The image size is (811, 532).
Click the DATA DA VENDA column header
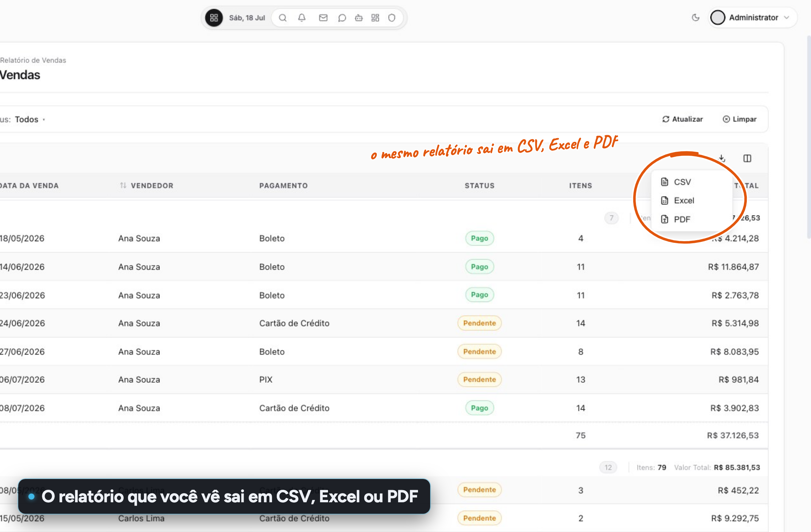tap(29, 186)
